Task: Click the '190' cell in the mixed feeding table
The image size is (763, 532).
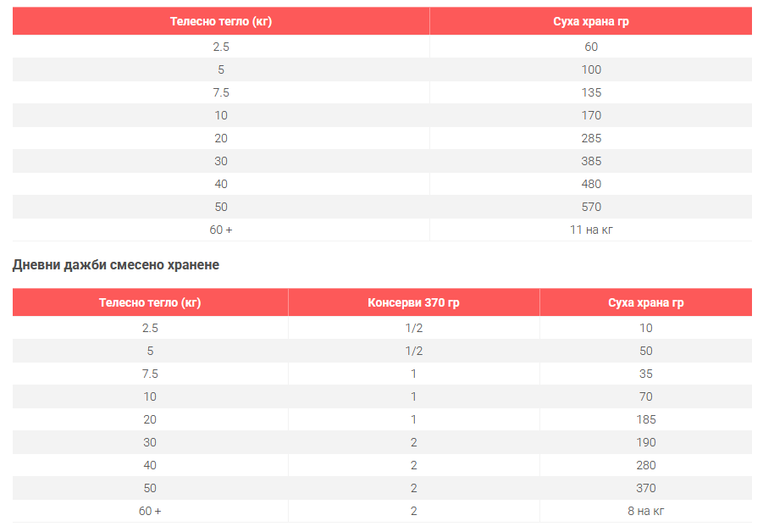Action: point(645,442)
